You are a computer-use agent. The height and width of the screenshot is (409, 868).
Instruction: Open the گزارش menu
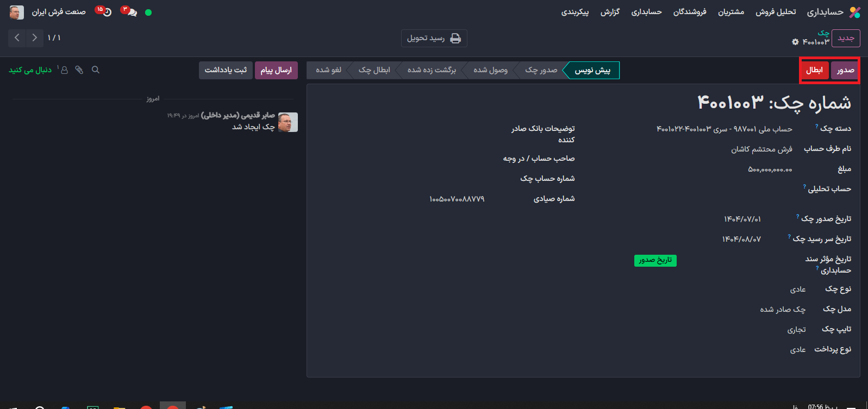tap(610, 12)
